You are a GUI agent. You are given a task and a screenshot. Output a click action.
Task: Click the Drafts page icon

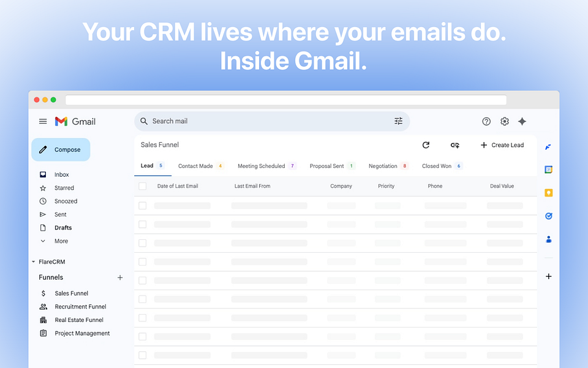pos(43,228)
